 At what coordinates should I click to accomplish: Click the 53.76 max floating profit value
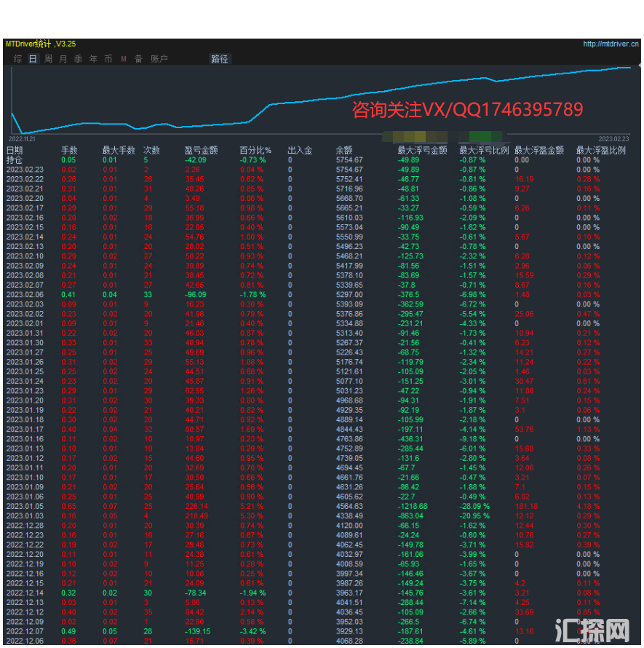pos(524,430)
